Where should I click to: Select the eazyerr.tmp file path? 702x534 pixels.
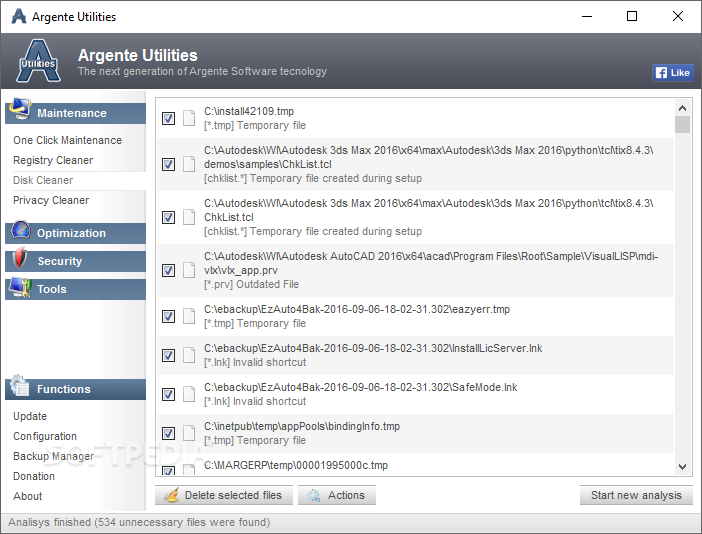click(x=357, y=309)
